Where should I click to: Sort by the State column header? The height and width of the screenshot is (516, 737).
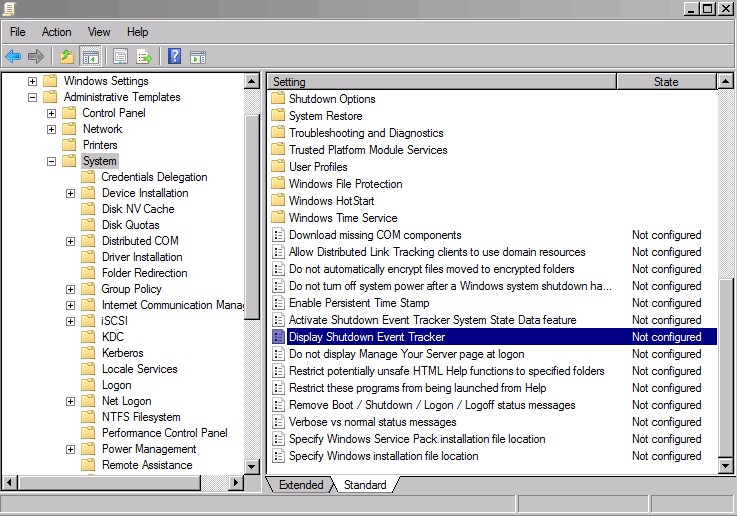(666, 81)
